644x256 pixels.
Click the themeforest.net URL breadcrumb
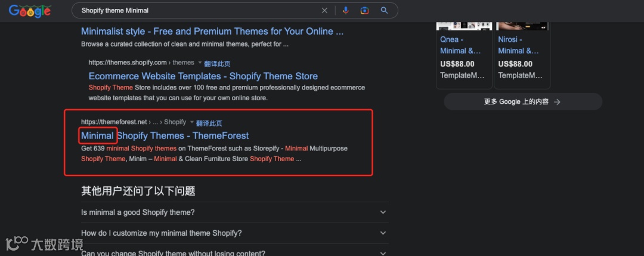[x=134, y=122]
